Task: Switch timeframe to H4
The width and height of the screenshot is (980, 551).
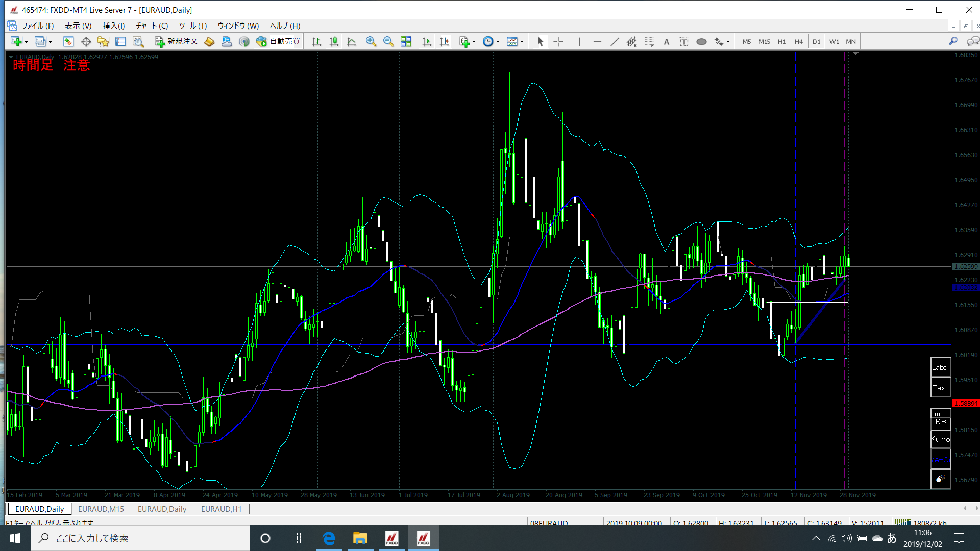Action: pyautogui.click(x=799, y=42)
